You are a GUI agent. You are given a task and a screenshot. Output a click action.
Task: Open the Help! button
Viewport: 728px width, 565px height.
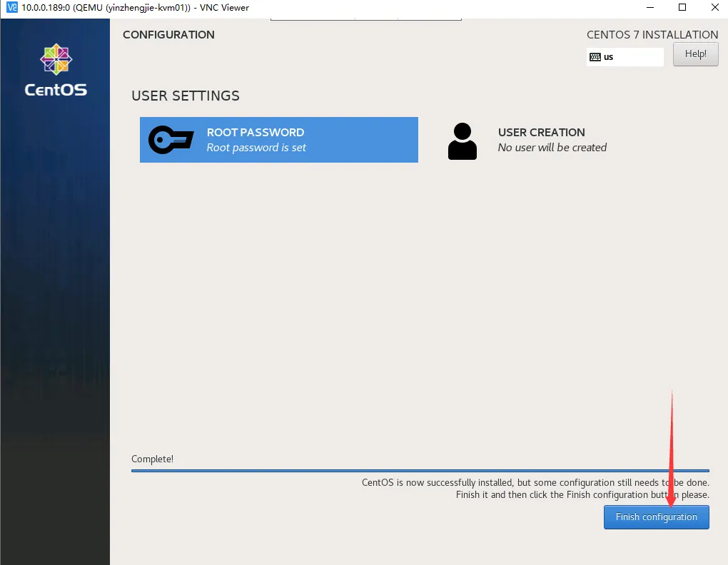[695, 54]
